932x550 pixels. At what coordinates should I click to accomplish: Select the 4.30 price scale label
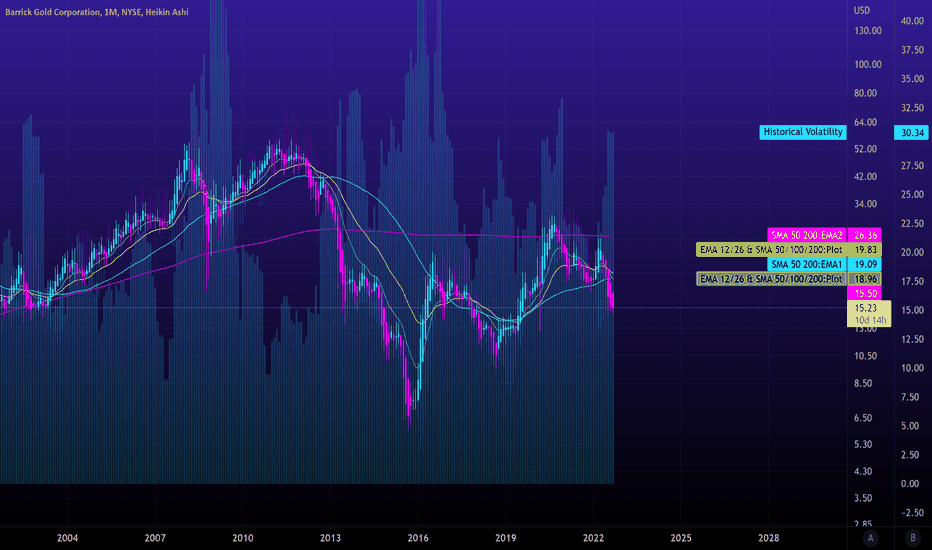click(863, 472)
